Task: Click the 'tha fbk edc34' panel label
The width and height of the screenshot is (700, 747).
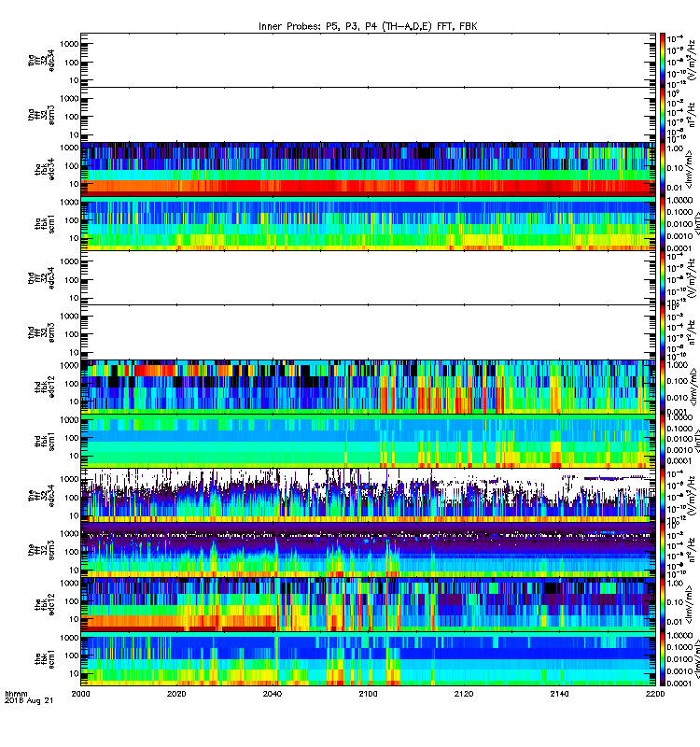Action: pos(45,170)
